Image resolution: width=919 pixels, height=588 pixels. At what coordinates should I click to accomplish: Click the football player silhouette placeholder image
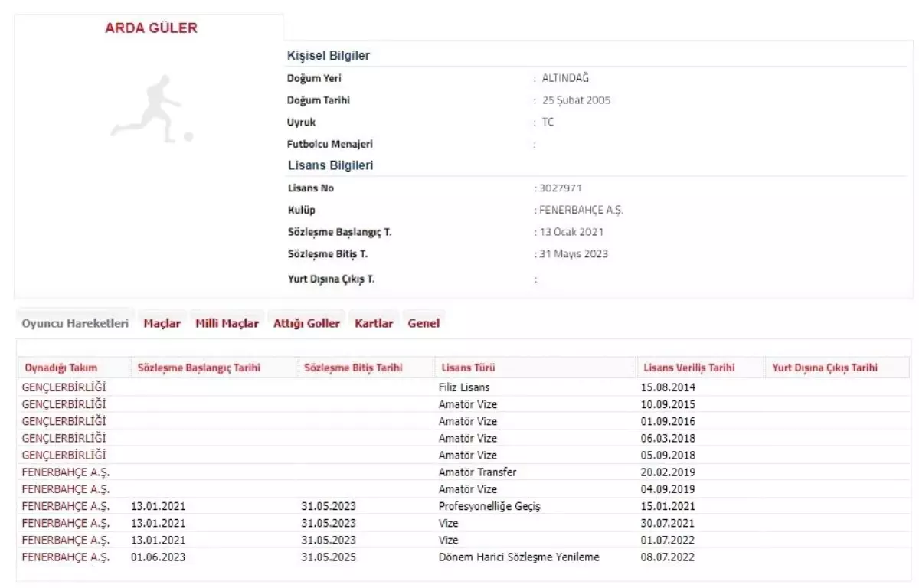tap(151, 107)
